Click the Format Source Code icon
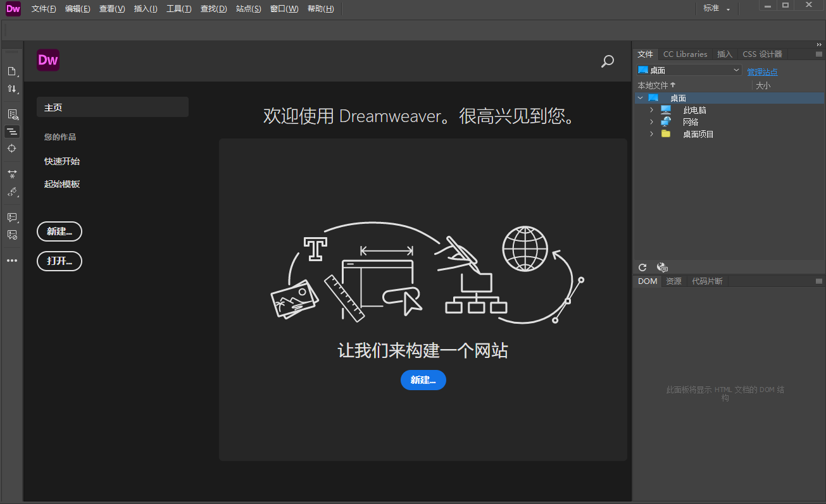This screenshot has height=504, width=826. (x=12, y=192)
